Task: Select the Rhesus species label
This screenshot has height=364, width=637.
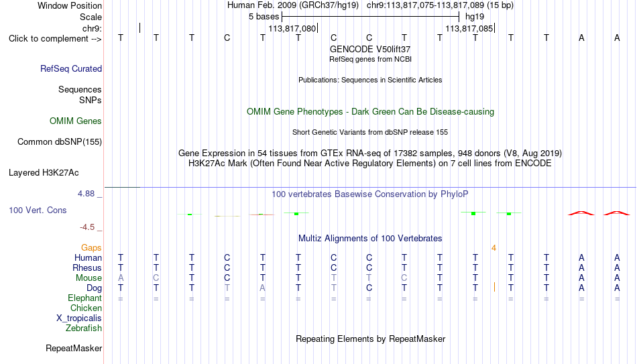Action: (x=87, y=268)
